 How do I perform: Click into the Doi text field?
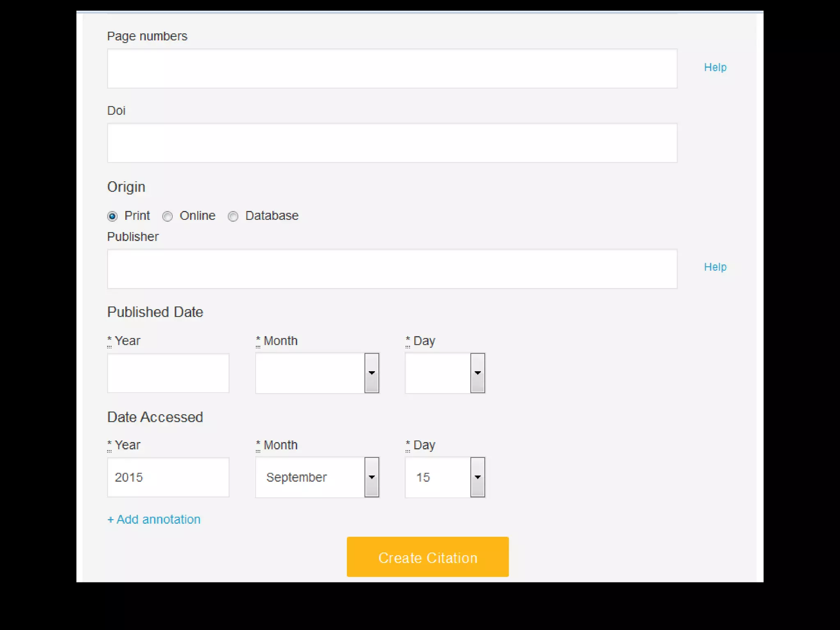pos(392,143)
